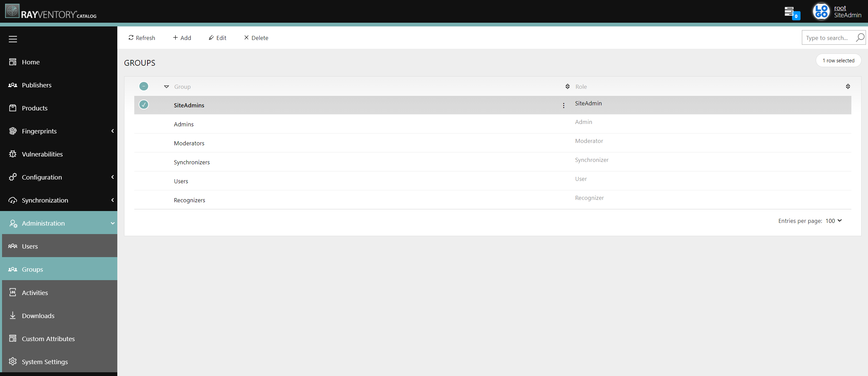Switch to the Groups menu item
The height and width of the screenshot is (376, 868).
tap(32, 269)
